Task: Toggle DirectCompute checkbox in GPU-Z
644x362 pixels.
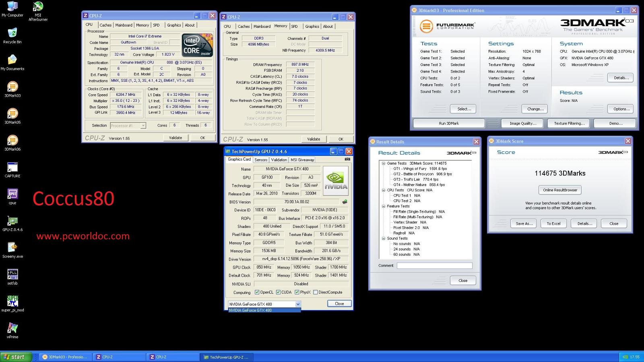Action: click(315, 292)
